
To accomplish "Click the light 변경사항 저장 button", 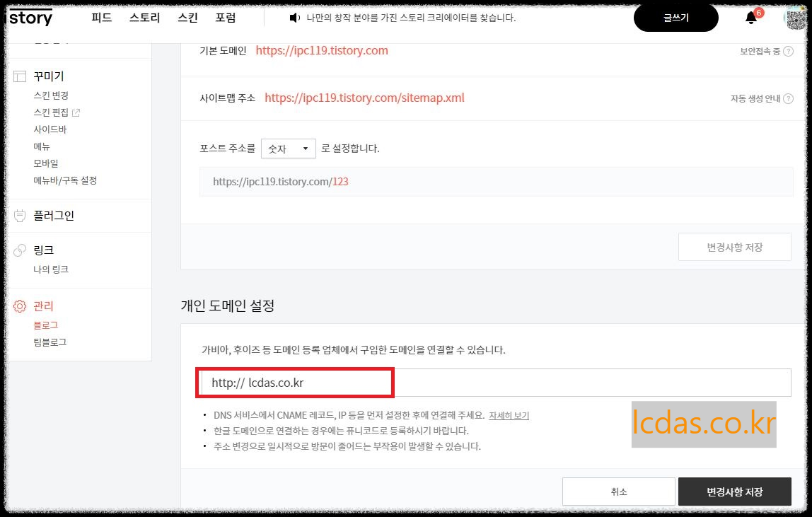I will (x=734, y=247).
